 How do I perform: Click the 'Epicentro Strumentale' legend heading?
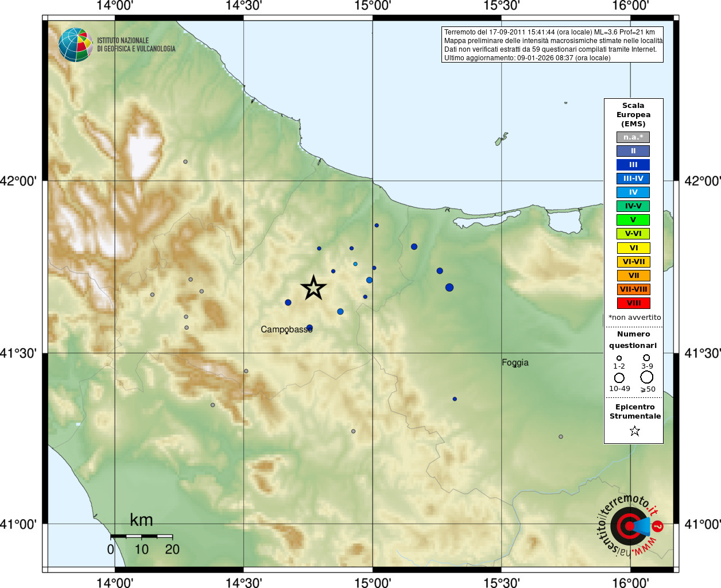coord(635,412)
